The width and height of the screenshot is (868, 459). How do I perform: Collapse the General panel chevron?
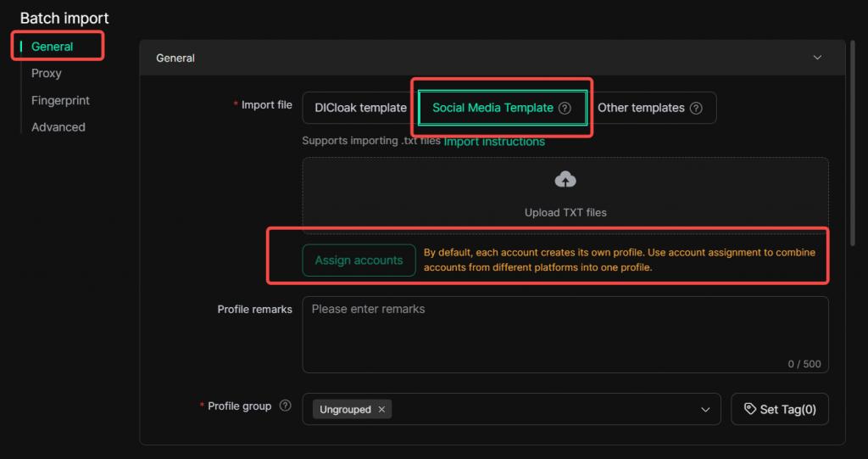tap(817, 58)
